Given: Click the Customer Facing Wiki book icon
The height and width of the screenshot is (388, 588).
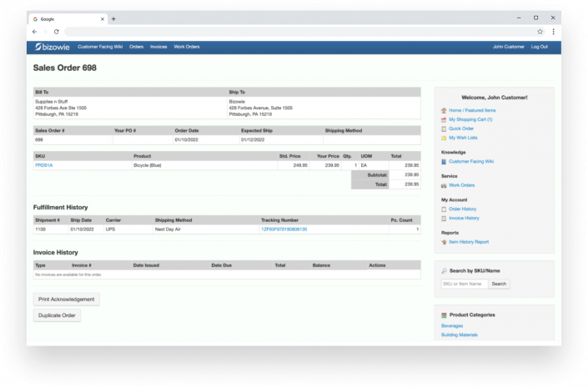Looking at the screenshot, I should click(x=444, y=161).
